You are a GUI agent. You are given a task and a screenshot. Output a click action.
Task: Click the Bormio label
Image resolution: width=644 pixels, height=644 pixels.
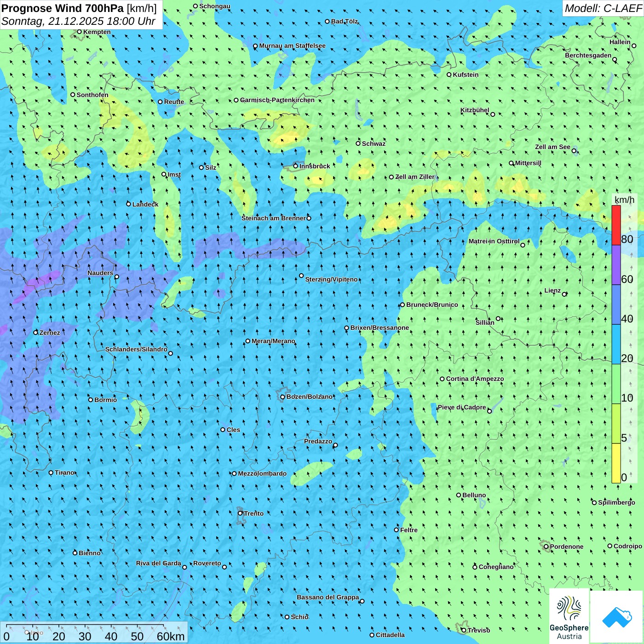(105, 400)
